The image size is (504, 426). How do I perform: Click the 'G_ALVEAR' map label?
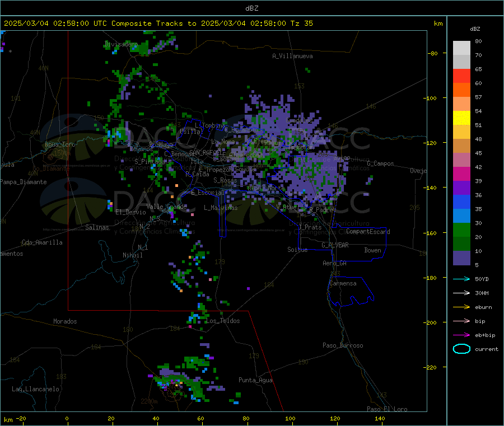pyautogui.click(x=335, y=245)
